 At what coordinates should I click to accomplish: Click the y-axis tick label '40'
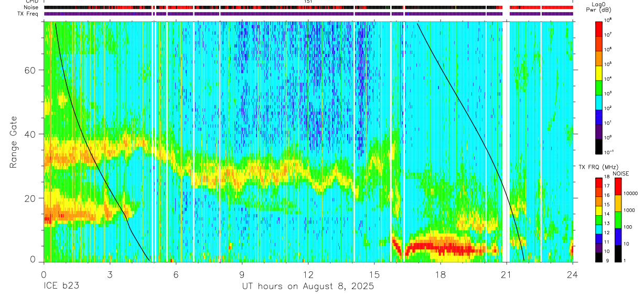pyautogui.click(x=31, y=134)
